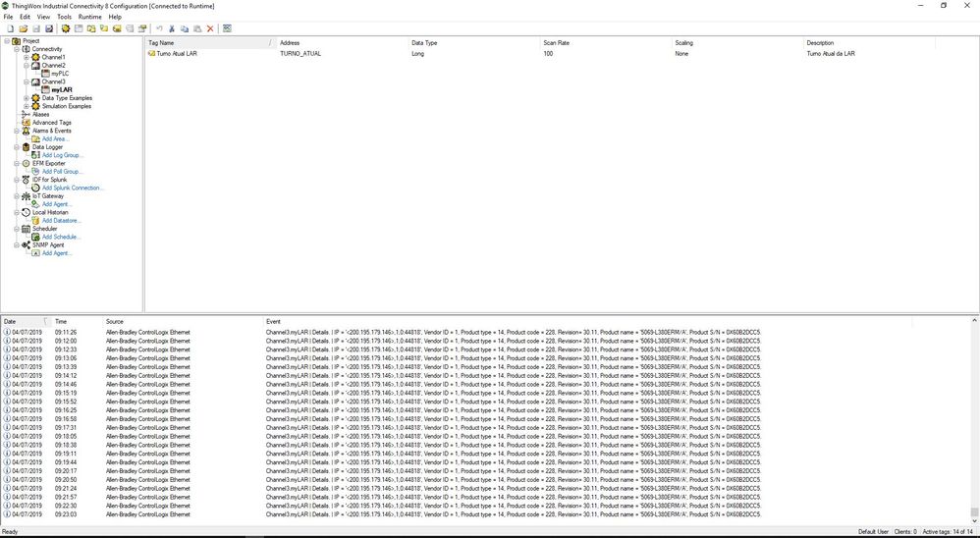Open the Tools menu

[x=65, y=17]
